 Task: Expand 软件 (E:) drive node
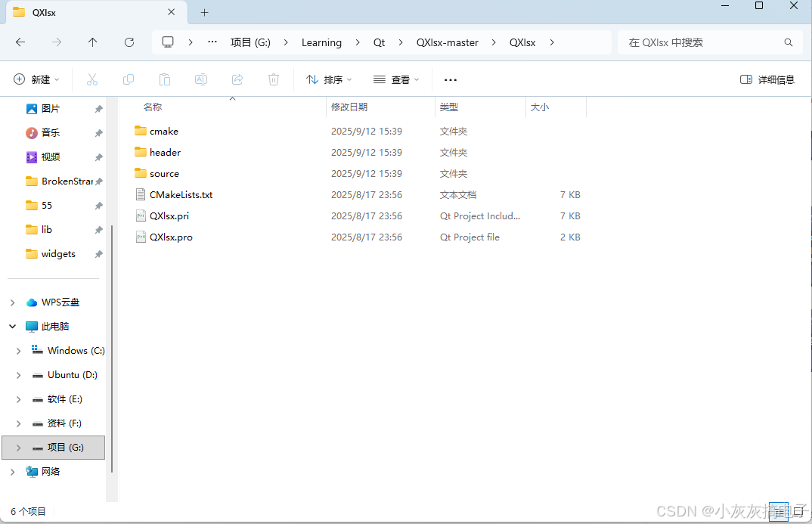click(x=19, y=399)
